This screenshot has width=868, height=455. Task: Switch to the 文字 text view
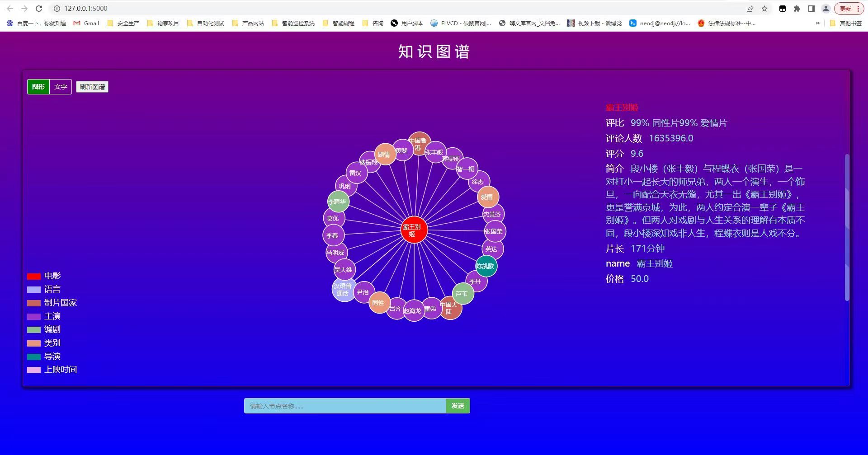61,86
